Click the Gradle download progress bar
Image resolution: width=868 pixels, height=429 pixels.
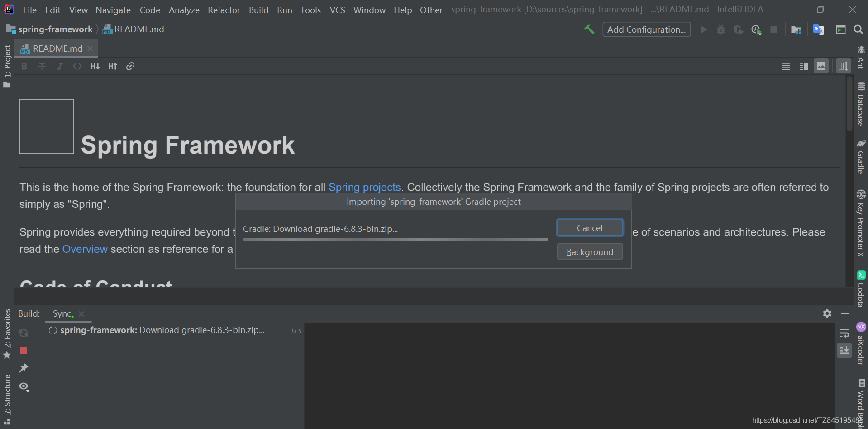[396, 239]
